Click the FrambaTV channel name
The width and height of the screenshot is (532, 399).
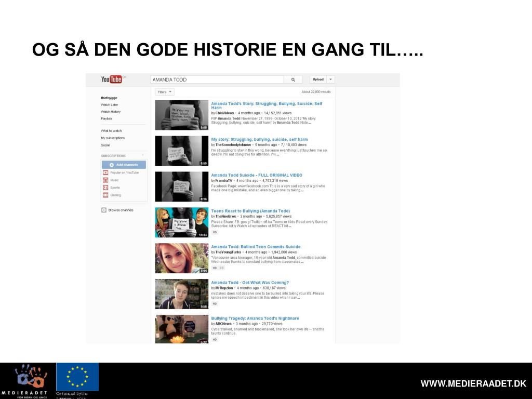223,180
